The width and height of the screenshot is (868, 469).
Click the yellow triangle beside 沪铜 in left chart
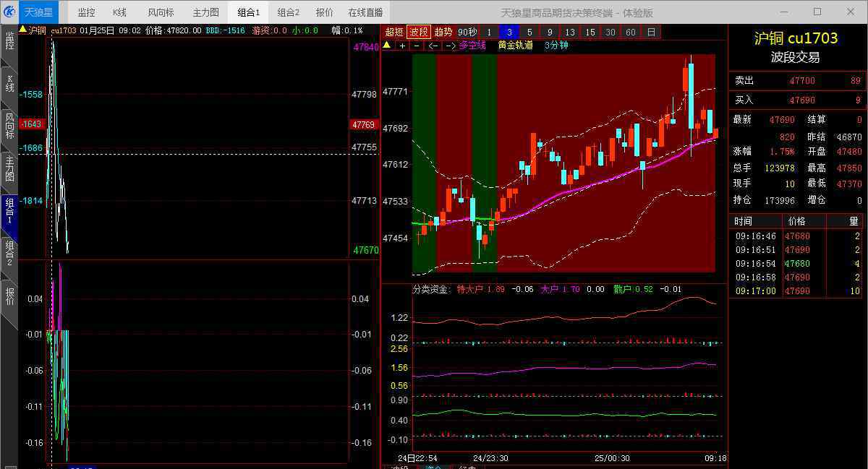23,30
